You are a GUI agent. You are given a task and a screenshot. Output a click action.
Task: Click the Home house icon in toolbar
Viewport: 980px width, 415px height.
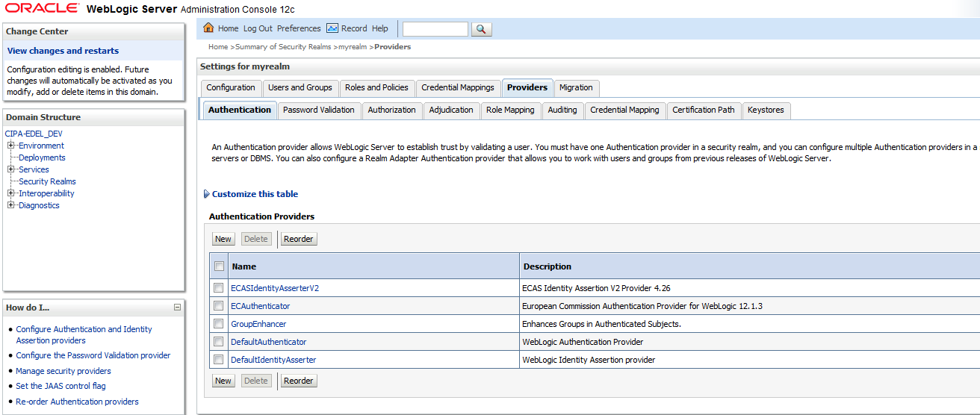pyautogui.click(x=208, y=28)
